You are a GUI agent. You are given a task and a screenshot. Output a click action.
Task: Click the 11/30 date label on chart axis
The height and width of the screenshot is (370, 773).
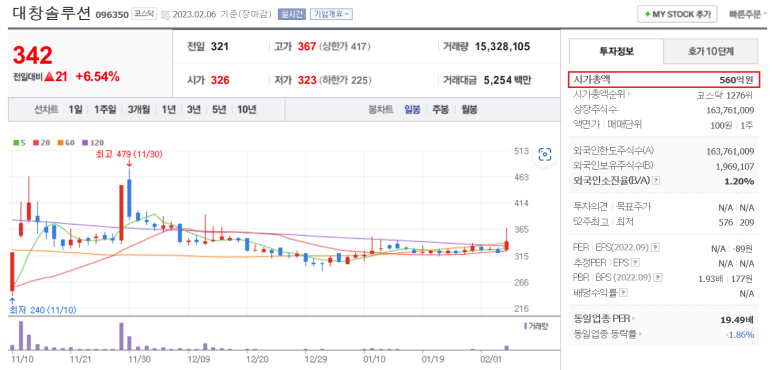[x=140, y=360]
